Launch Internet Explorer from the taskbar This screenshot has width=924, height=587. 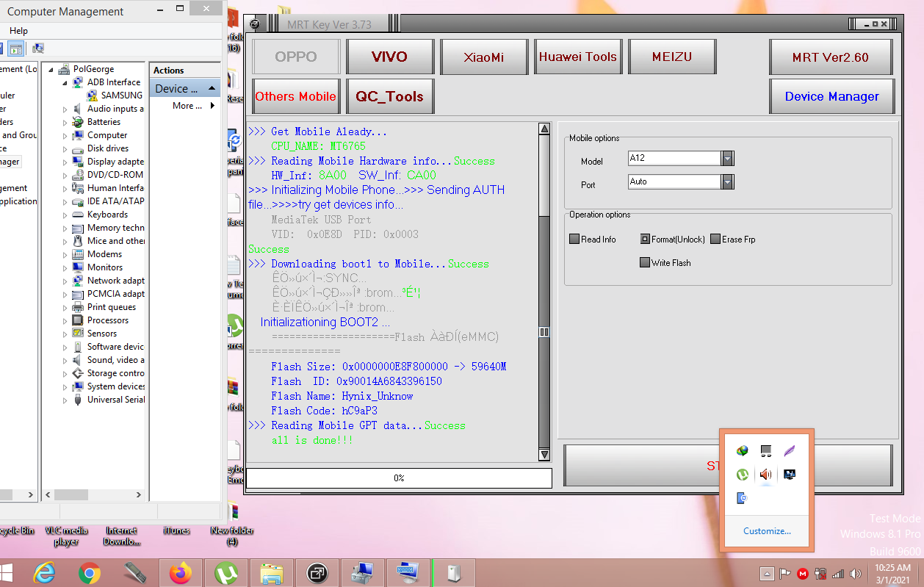coord(44,572)
